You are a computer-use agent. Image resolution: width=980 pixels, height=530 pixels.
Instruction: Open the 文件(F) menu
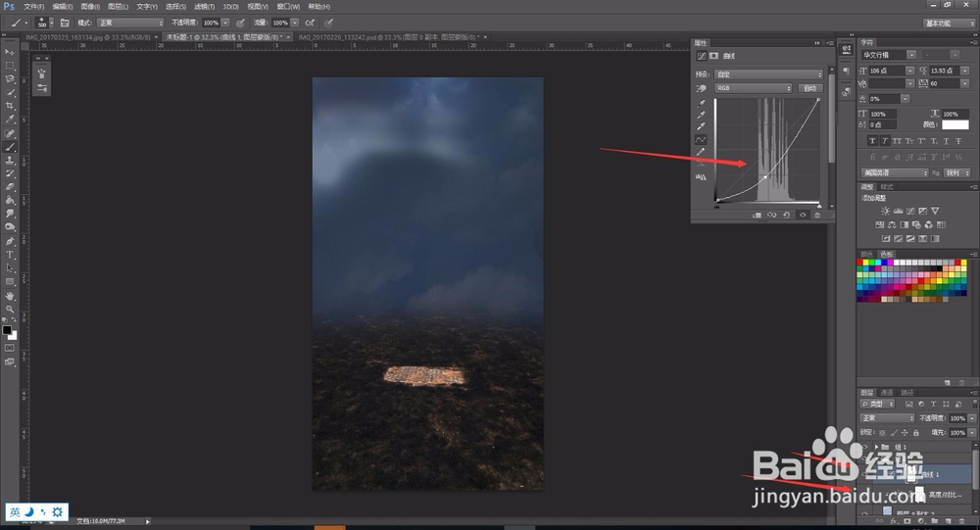pyautogui.click(x=33, y=6)
